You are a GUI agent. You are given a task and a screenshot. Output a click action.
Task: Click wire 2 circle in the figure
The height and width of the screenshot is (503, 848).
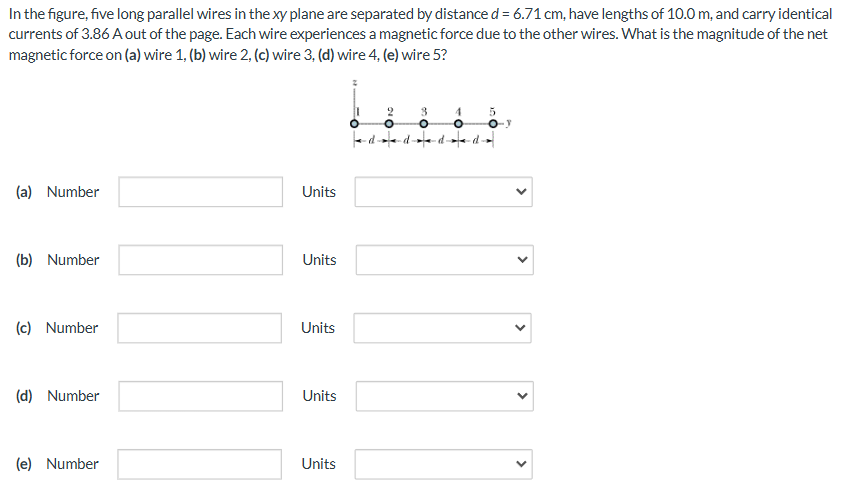(389, 124)
